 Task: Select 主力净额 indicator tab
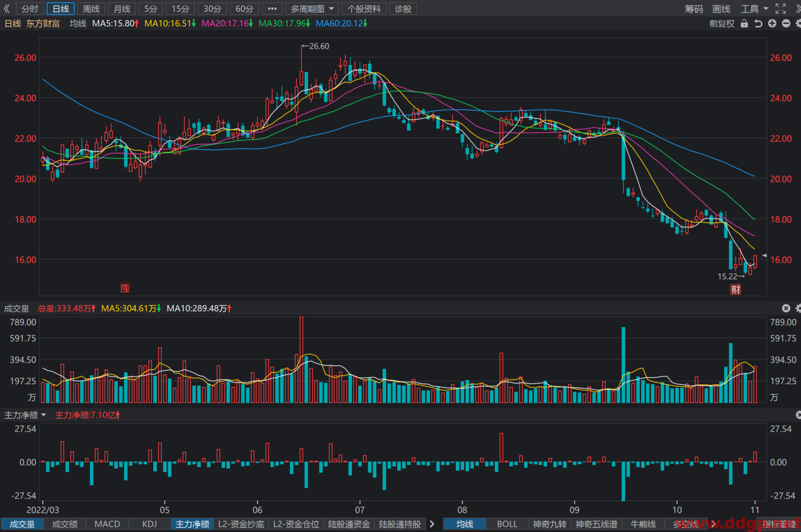click(x=192, y=524)
